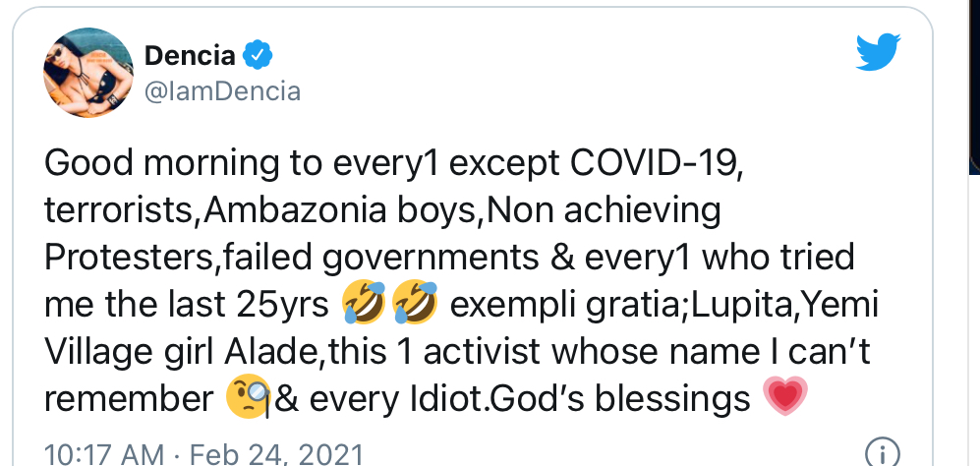Click the Twitter bird logo
Image resolution: width=980 pixels, height=466 pixels.
pyautogui.click(x=878, y=54)
